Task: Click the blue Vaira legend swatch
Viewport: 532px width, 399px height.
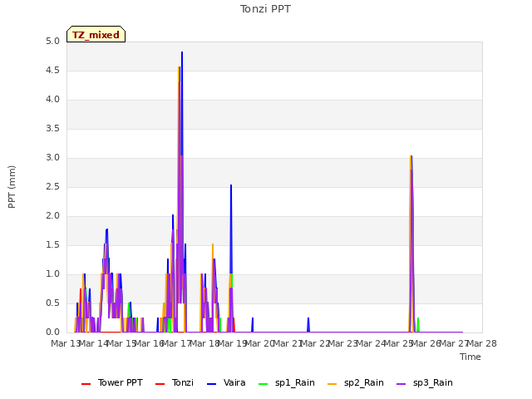Action: (211, 384)
